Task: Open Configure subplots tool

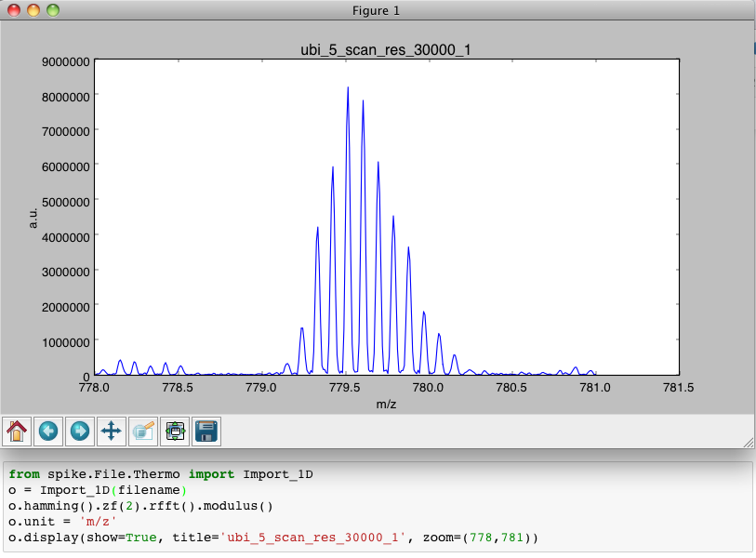Action: pyautogui.click(x=175, y=431)
